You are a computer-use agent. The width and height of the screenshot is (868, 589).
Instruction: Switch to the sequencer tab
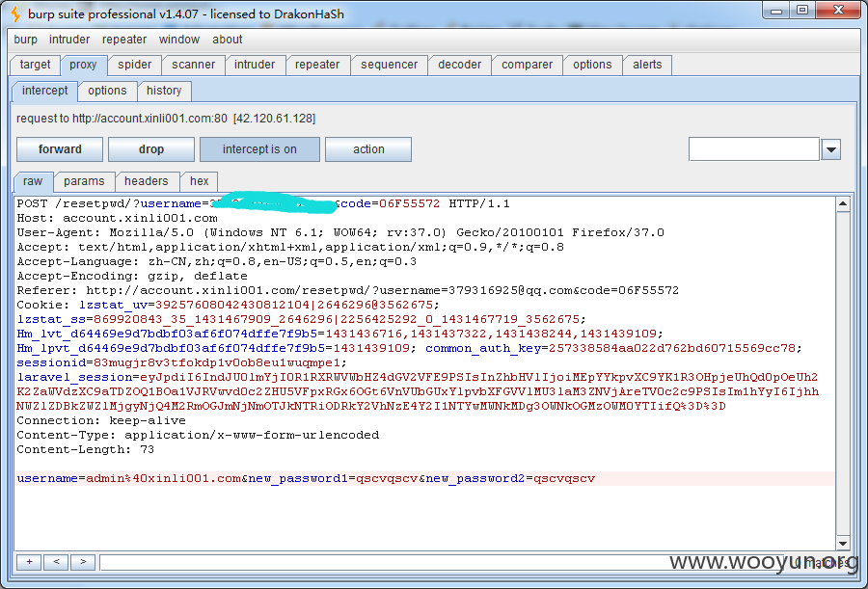390,65
